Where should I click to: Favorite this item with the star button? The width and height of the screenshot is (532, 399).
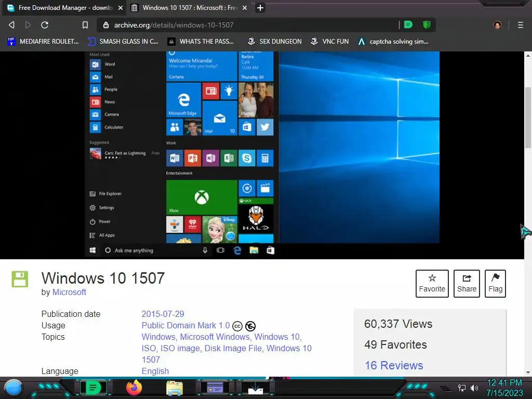coord(432,284)
